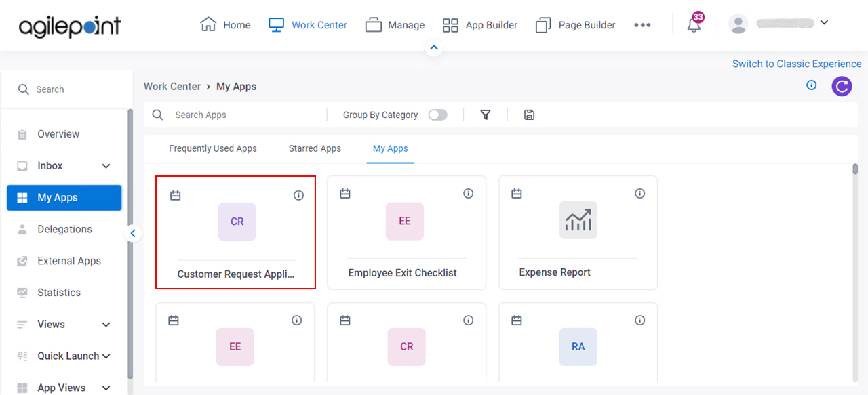Viewport: 868px width, 395px height.
Task: Open second-row CR app tile
Action: [407, 347]
